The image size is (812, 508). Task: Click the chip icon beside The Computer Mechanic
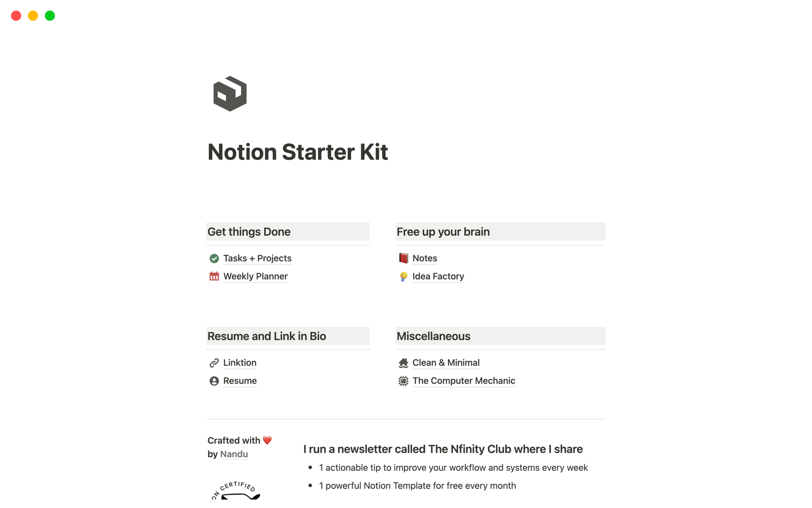pyautogui.click(x=403, y=381)
